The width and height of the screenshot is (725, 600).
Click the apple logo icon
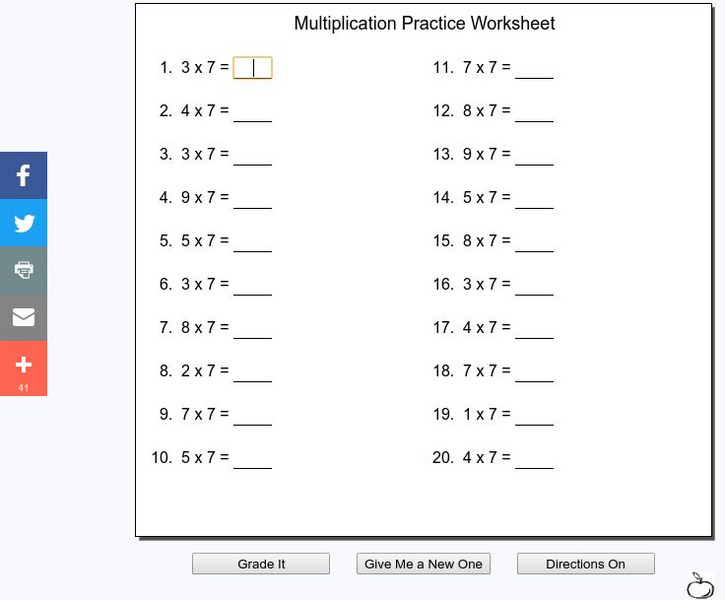point(700,584)
